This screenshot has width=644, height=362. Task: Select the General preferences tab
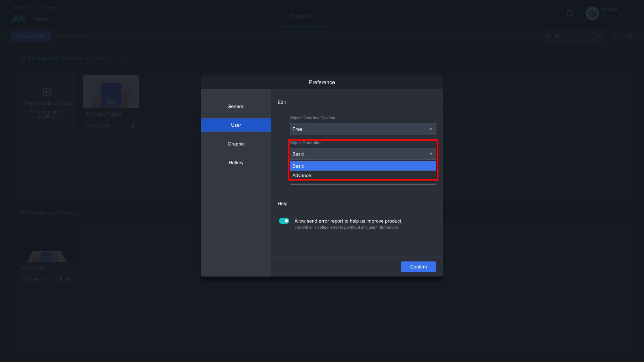(x=236, y=107)
